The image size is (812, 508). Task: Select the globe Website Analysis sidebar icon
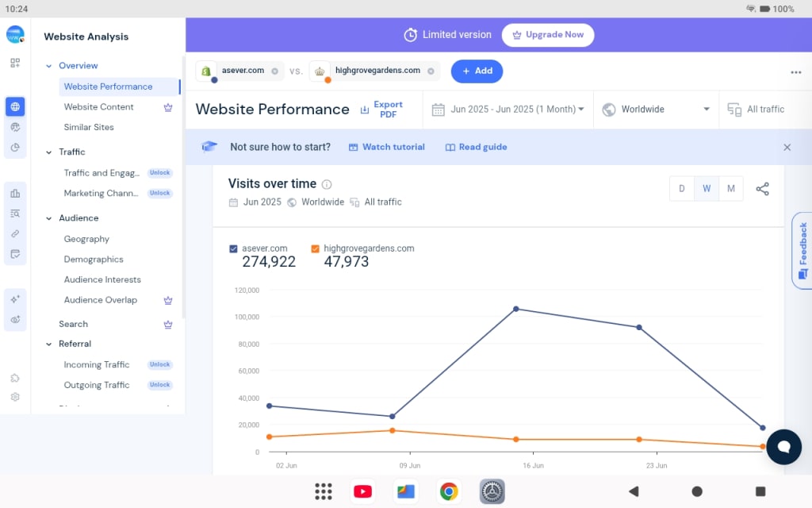point(15,107)
